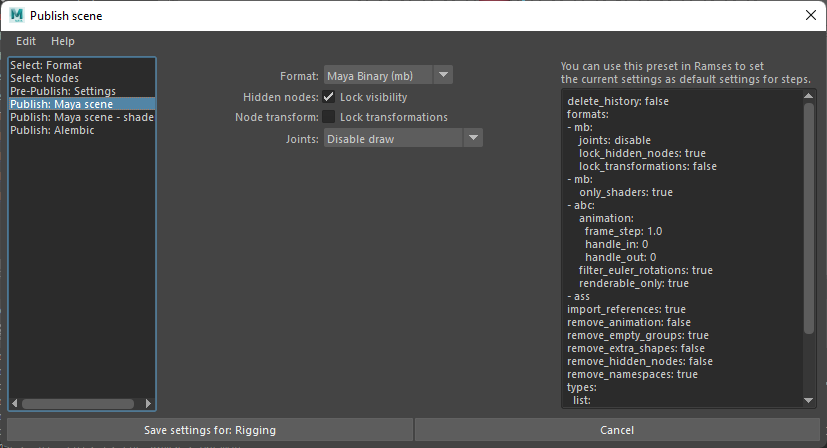Close the Publish scene dialog

coord(810,15)
